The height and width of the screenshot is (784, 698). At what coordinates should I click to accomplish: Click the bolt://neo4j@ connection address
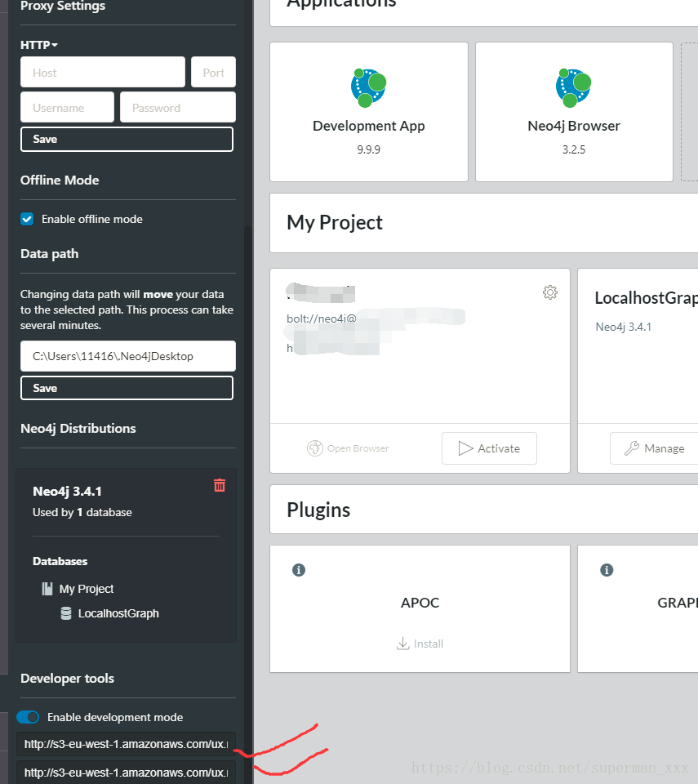[322, 318]
